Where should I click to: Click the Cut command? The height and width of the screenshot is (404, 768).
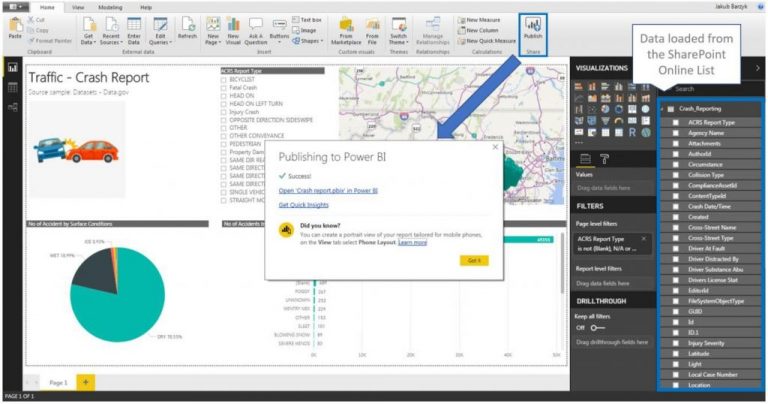click(x=36, y=20)
